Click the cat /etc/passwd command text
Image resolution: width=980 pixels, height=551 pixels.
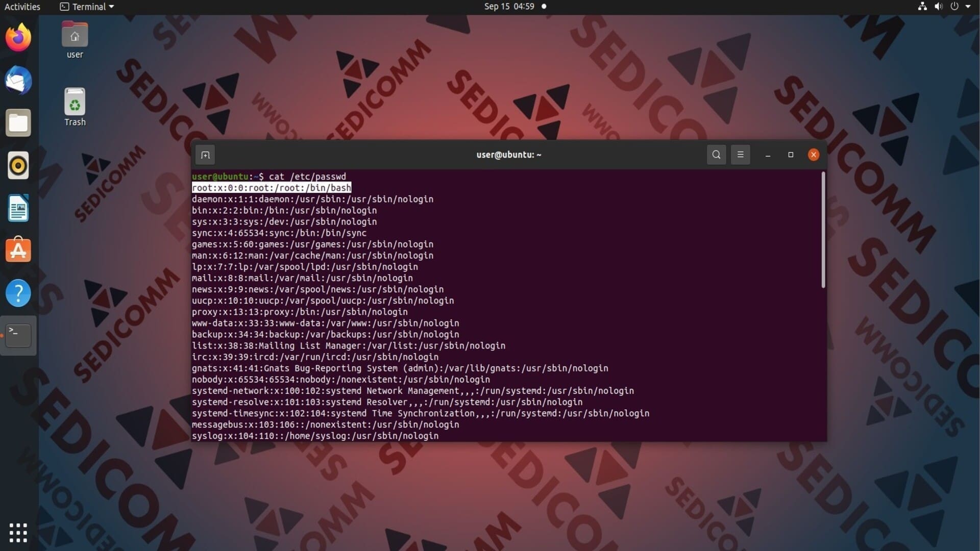pyautogui.click(x=307, y=177)
